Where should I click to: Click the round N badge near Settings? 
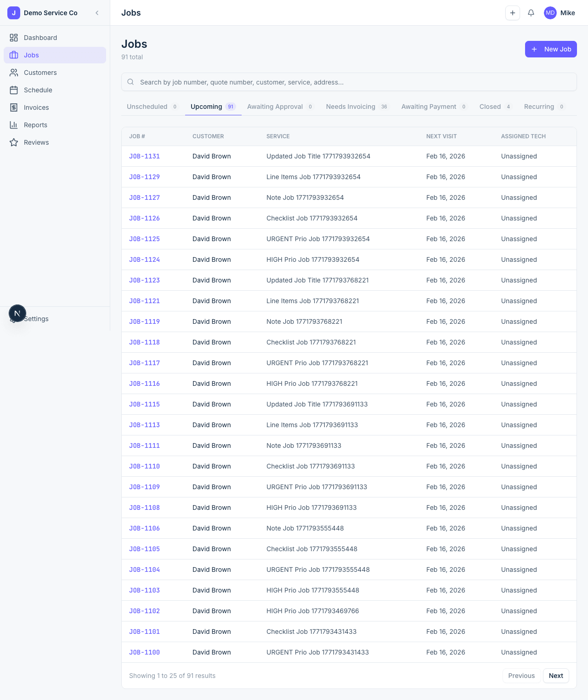point(17,313)
